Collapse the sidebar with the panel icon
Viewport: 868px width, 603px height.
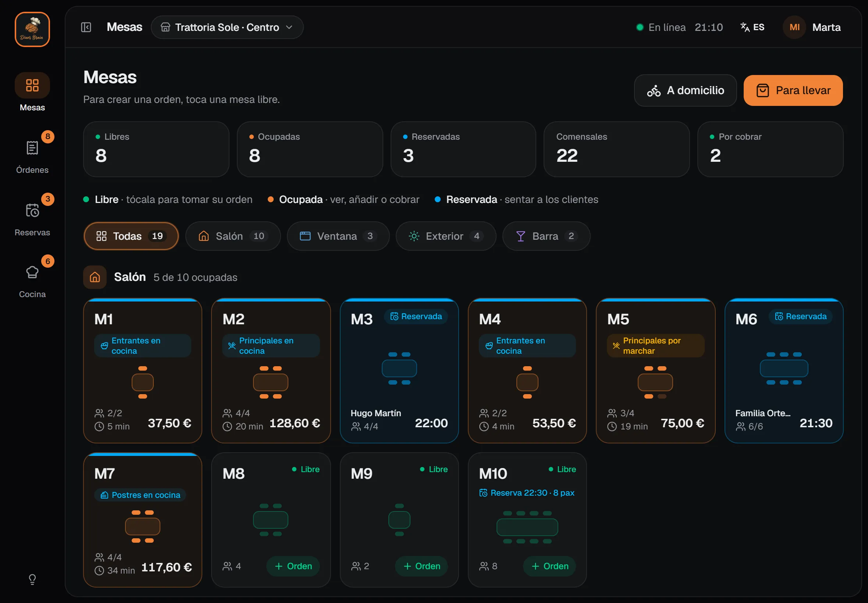tap(86, 27)
